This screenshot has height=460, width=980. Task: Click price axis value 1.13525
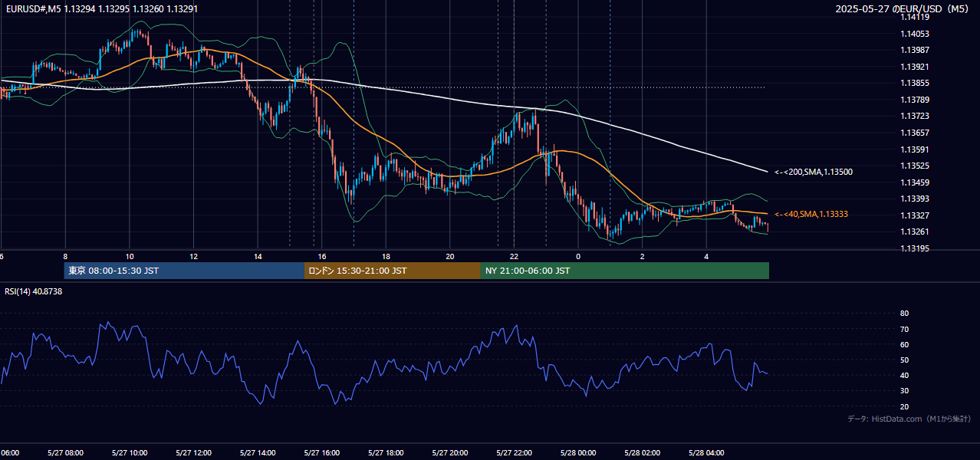click(x=915, y=166)
